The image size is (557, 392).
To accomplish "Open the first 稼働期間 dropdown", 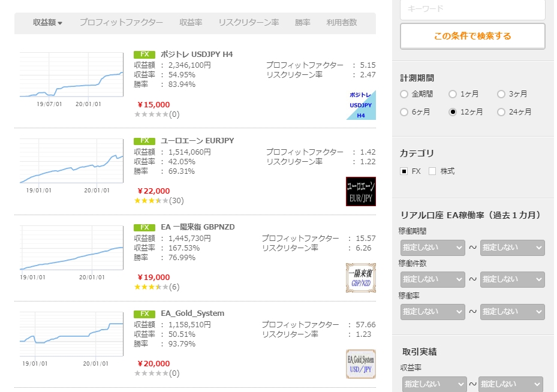I will [433, 247].
